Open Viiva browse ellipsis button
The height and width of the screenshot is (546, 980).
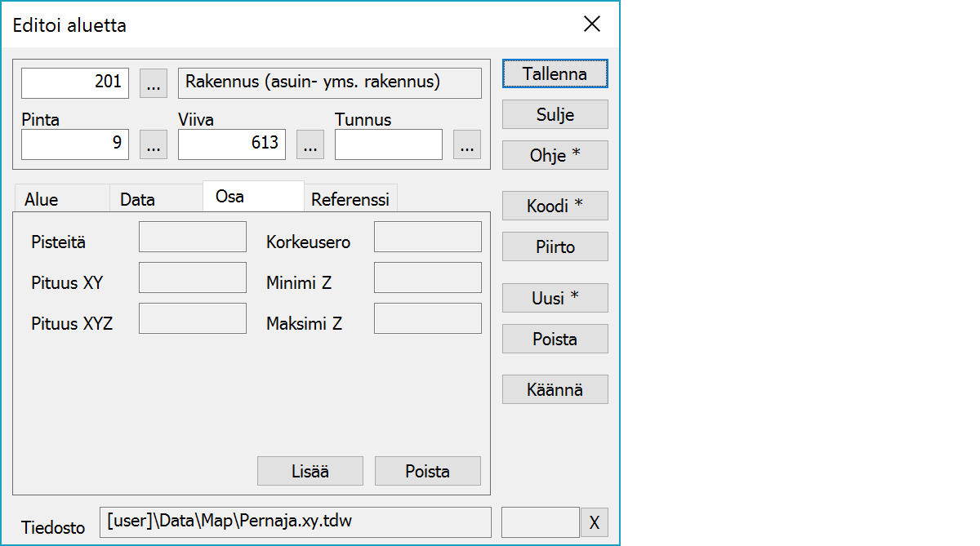[310, 144]
